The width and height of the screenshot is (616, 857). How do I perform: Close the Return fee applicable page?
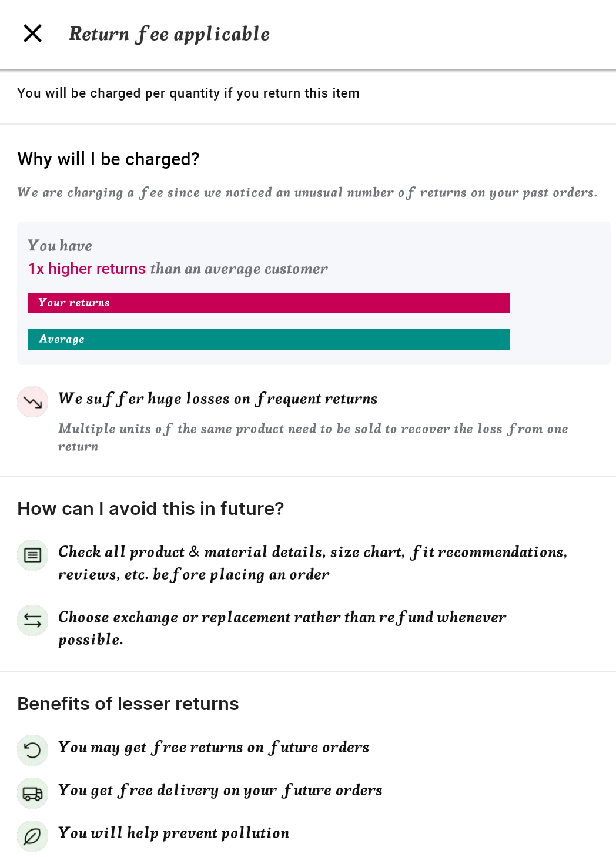pyautogui.click(x=33, y=34)
